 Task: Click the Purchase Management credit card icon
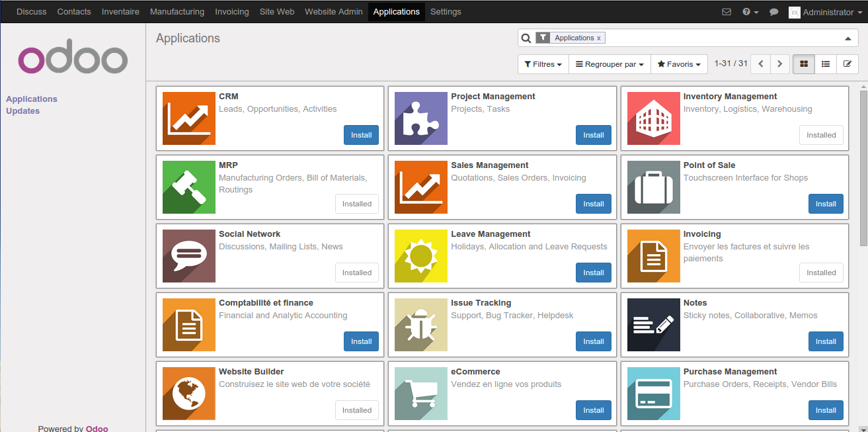(x=653, y=394)
